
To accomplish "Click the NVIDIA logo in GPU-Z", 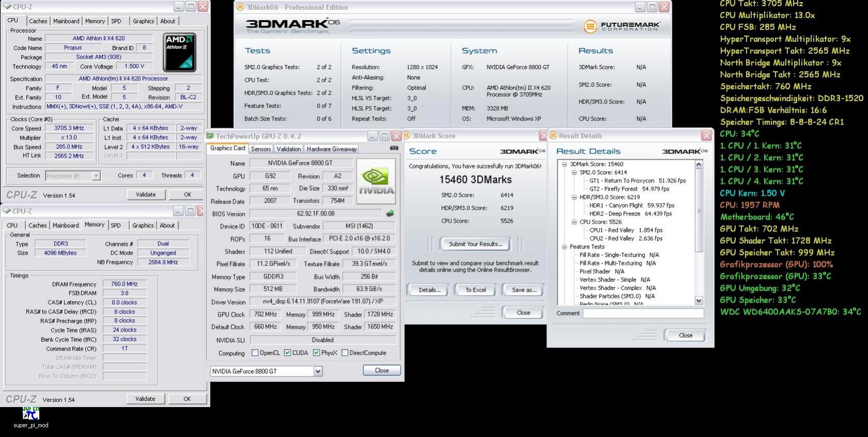I will (x=376, y=181).
